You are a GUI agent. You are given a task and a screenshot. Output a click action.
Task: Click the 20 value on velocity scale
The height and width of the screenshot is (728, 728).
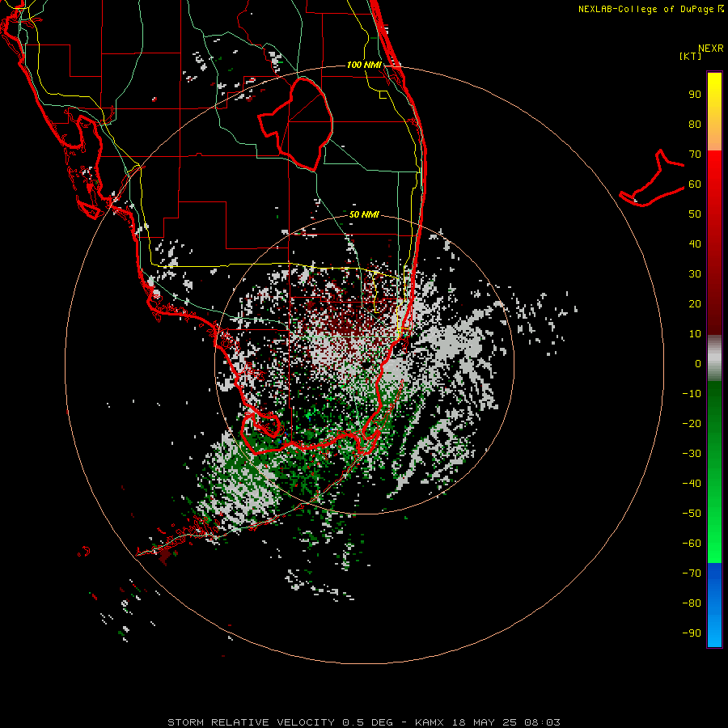click(695, 304)
